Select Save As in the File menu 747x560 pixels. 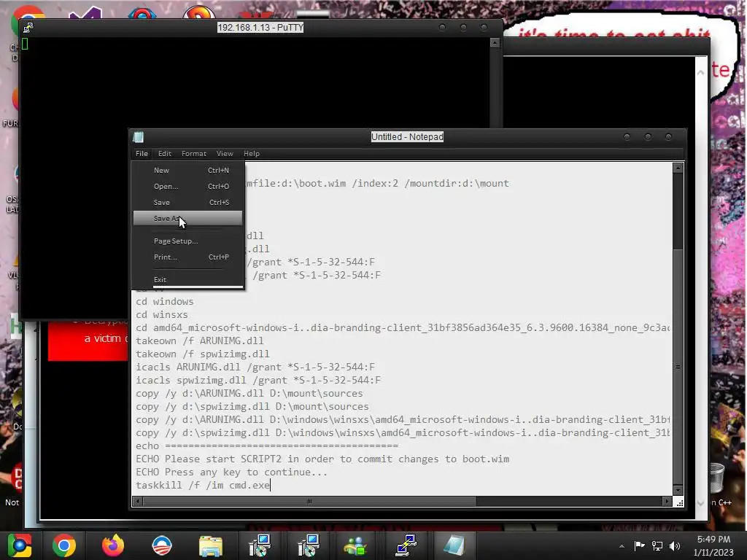(187, 219)
